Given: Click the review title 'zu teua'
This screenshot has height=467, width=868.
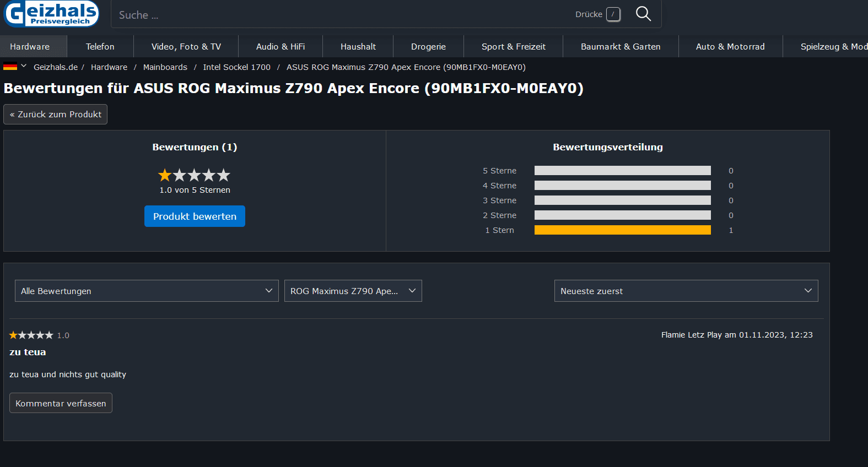Looking at the screenshot, I should [x=28, y=352].
